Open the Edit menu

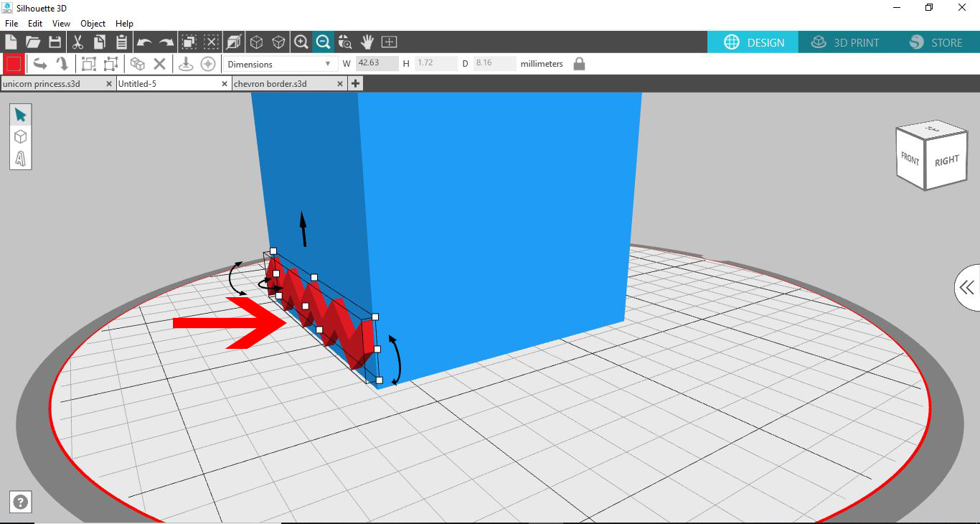click(35, 24)
